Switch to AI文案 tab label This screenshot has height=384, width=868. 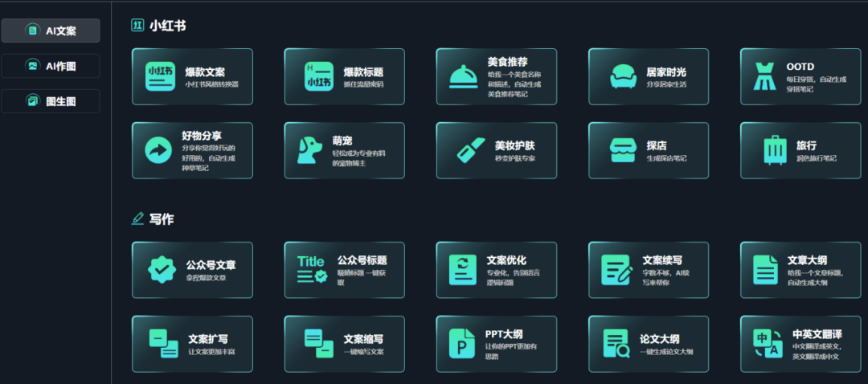point(61,31)
